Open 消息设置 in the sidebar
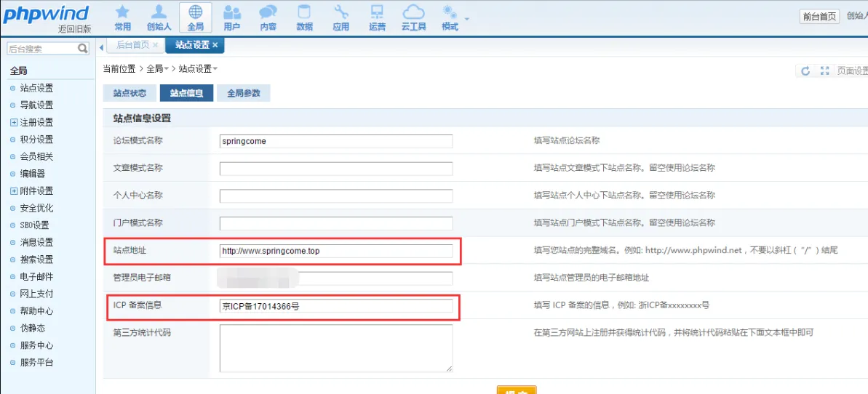Image resolution: width=868 pixels, height=394 pixels. 36,242
